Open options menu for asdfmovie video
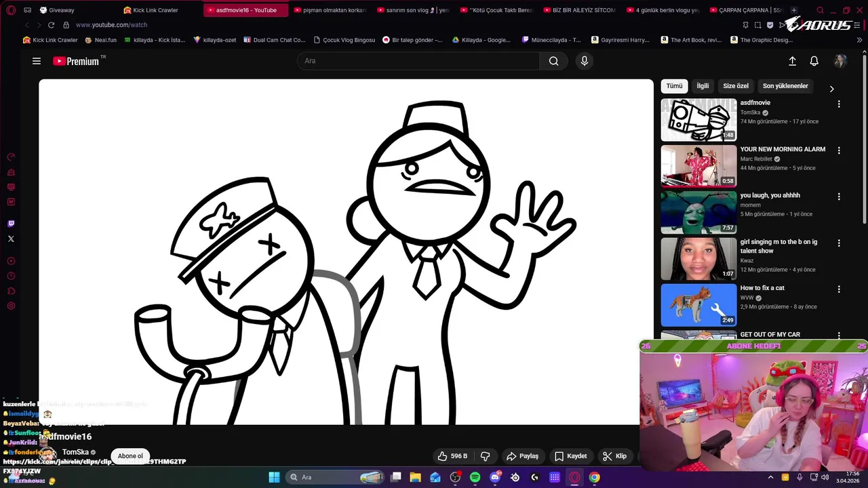 point(839,104)
